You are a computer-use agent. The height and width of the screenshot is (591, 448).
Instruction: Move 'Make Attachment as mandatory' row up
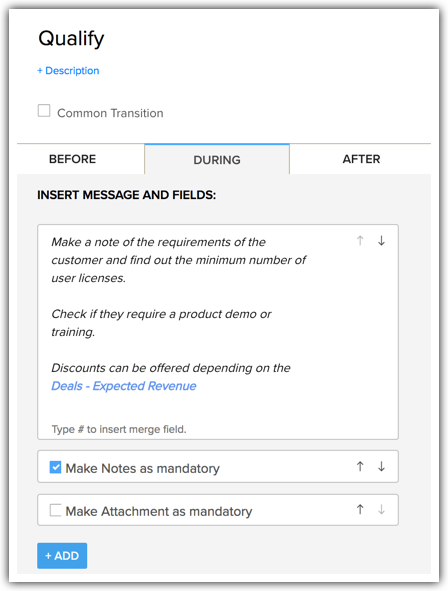360,510
